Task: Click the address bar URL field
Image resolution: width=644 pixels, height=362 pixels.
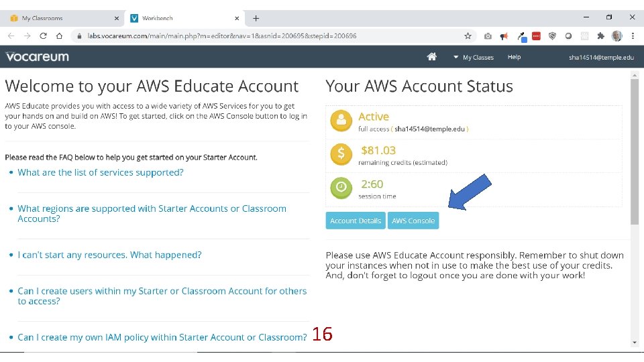Action: pos(268,36)
